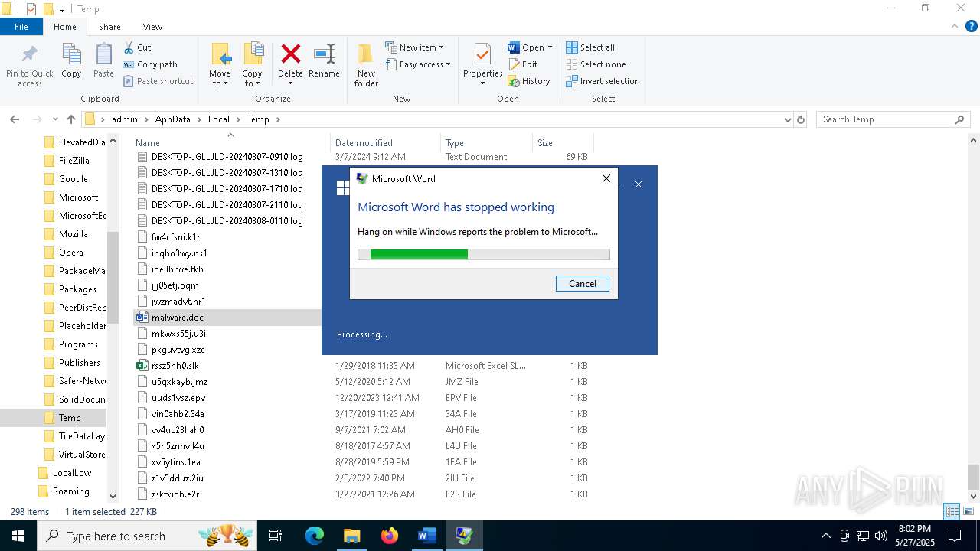The image size is (980, 551).
Task: Cancel the Word error reporting dialog
Action: coord(582,283)
